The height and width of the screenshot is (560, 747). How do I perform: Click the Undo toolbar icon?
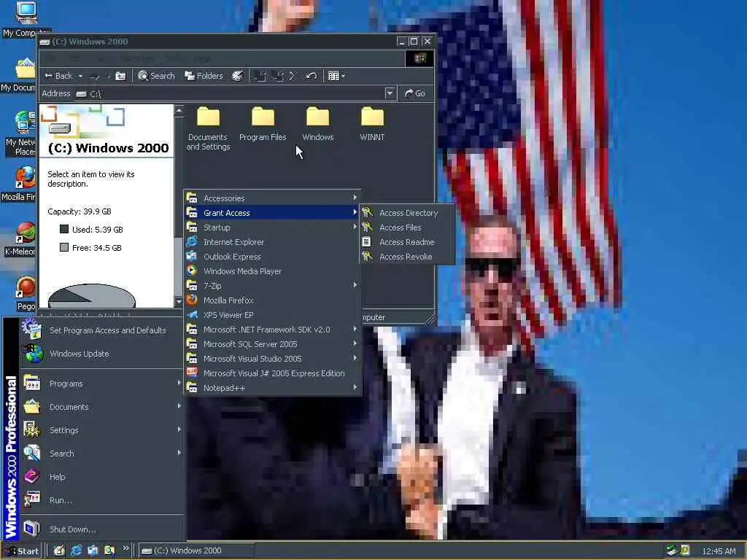311,76
